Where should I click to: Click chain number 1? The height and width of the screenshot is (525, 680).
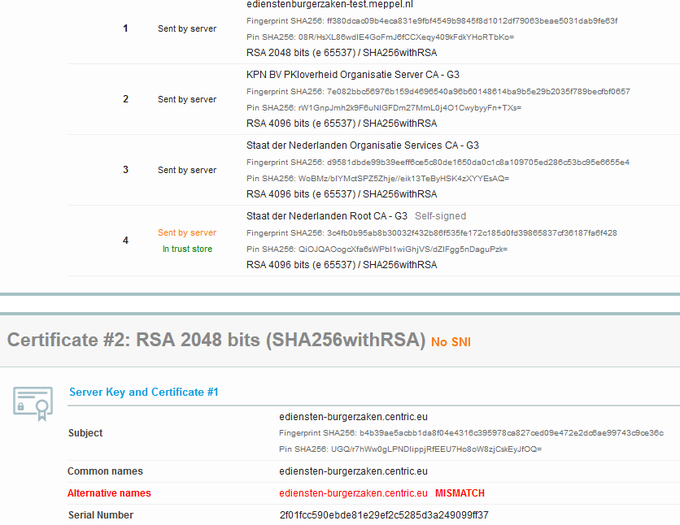(x=125, y=29)
